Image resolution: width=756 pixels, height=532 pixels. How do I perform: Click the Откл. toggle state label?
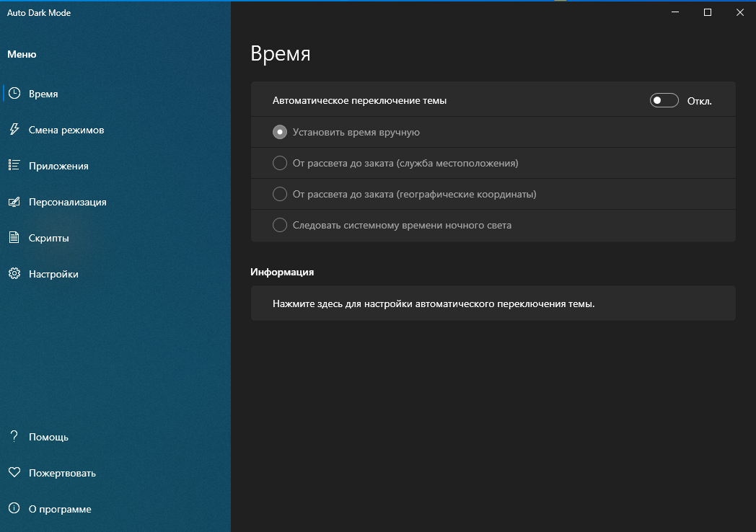coord(700,101)
